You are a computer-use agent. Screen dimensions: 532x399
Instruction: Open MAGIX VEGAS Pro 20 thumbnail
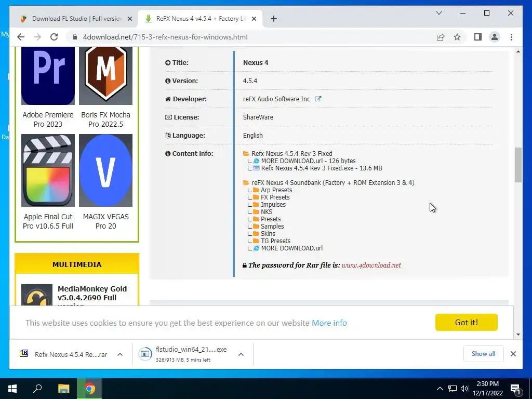pyautogui.click(x=105, y=170)
